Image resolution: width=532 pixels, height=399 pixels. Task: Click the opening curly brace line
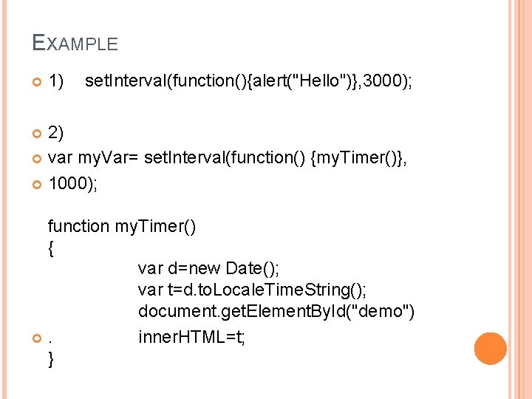click(x=50, y=249)
